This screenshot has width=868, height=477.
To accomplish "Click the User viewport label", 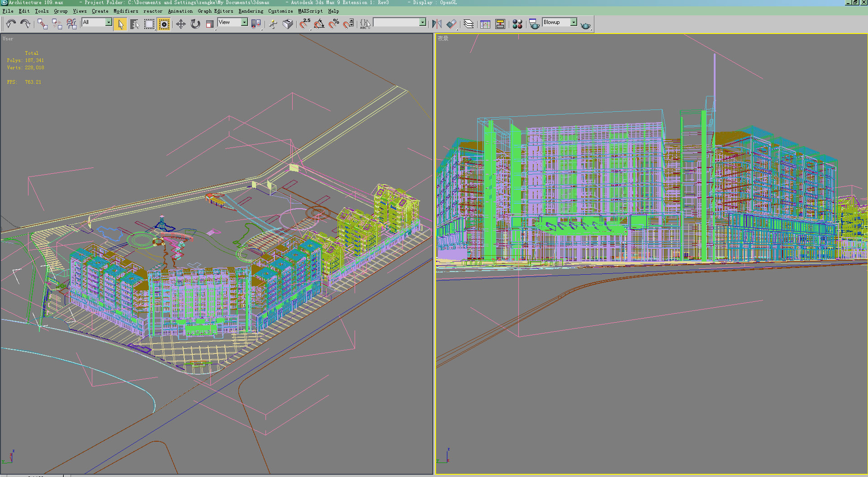I will 8,39.
